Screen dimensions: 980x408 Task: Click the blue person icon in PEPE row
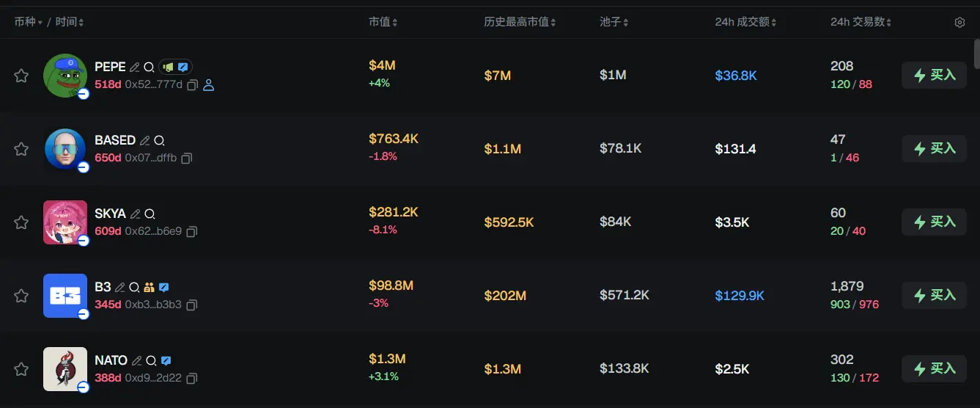[x=209, y=85]
